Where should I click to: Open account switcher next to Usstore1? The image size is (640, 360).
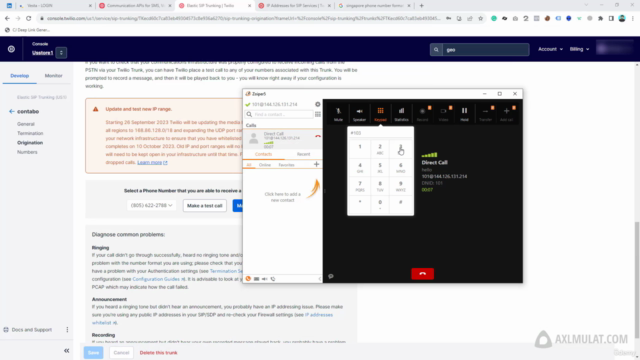(61, 53)
